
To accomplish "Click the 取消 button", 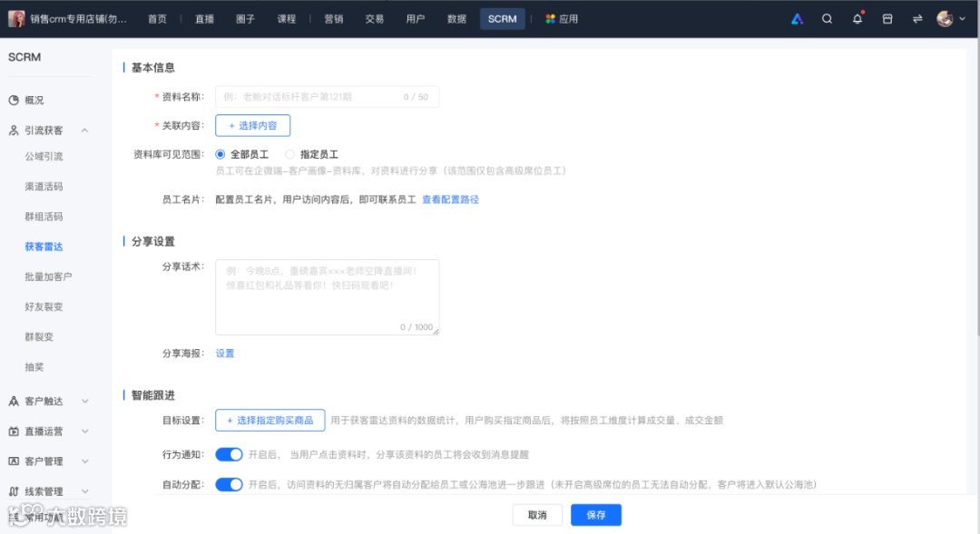I will click(x=537, y=515).
